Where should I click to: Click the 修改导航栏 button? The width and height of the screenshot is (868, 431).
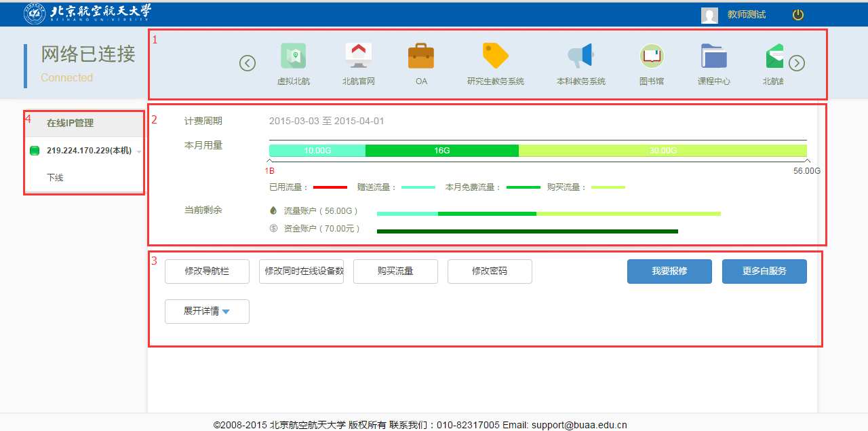pyautogui.click(x=207, y=271)
